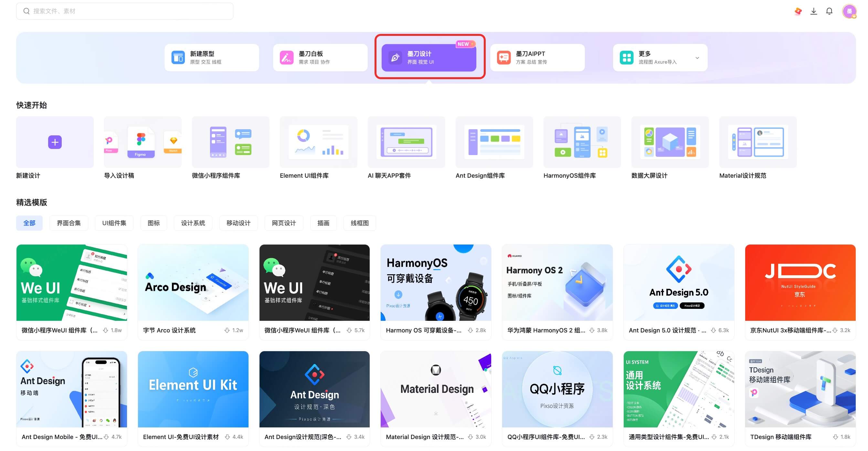Switch to the 网页设计 filter tab
The width and height of the screenshot is (868, 451).
[x=284, y=223]
